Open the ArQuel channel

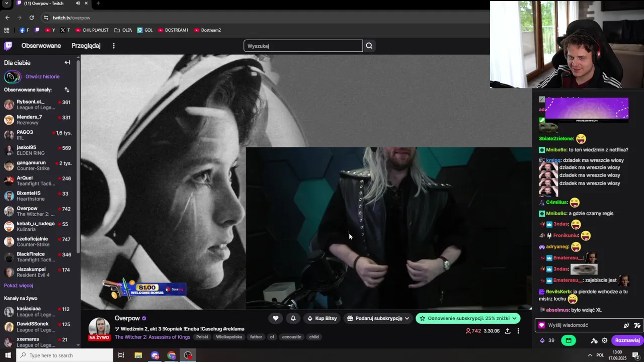coord(39,180)
